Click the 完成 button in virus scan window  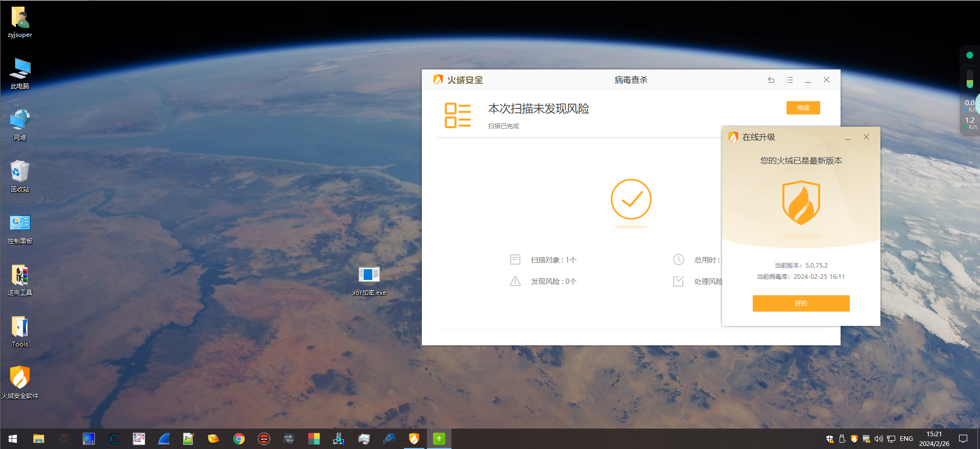[x=803, y=108]
